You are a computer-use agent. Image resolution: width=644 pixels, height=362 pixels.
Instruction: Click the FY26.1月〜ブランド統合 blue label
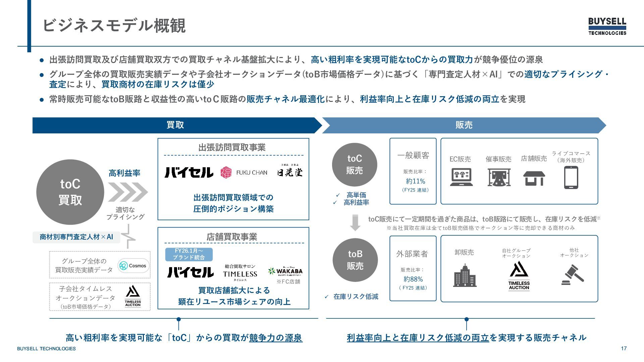pyautogui.click(x=189, y=254)
